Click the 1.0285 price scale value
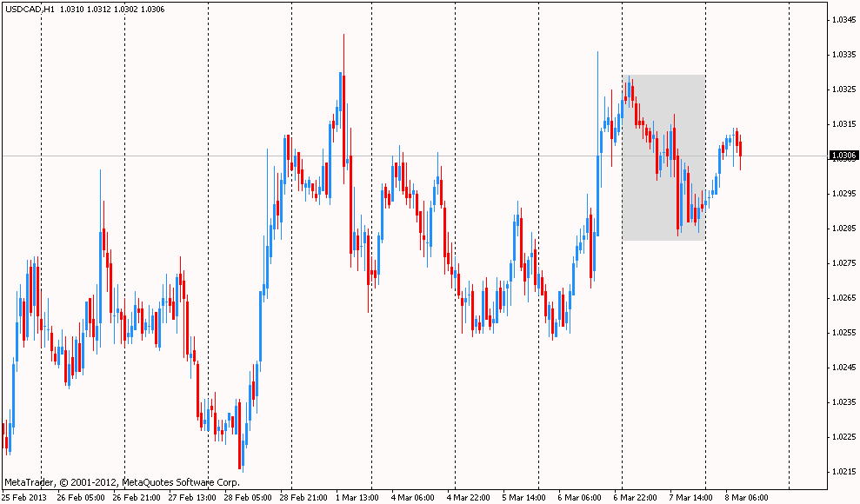This screenshot has width=860, height=504. click(843, 229)
